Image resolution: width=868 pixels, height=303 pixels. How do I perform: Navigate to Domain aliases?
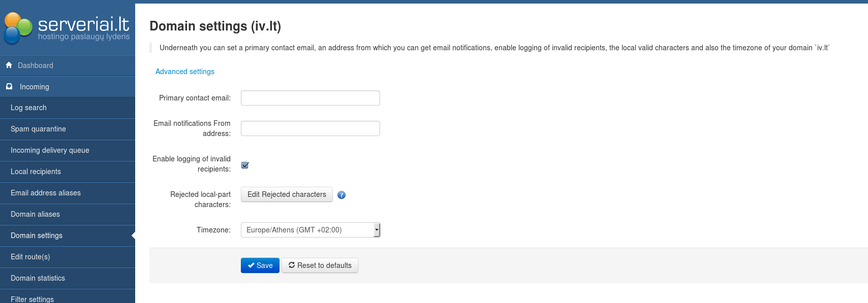click(35, 214)
